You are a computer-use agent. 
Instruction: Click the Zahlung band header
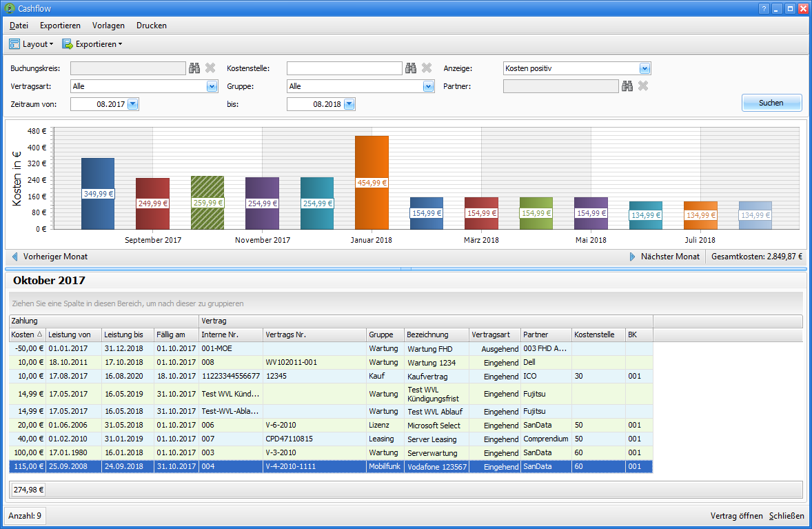coord(104,321)
